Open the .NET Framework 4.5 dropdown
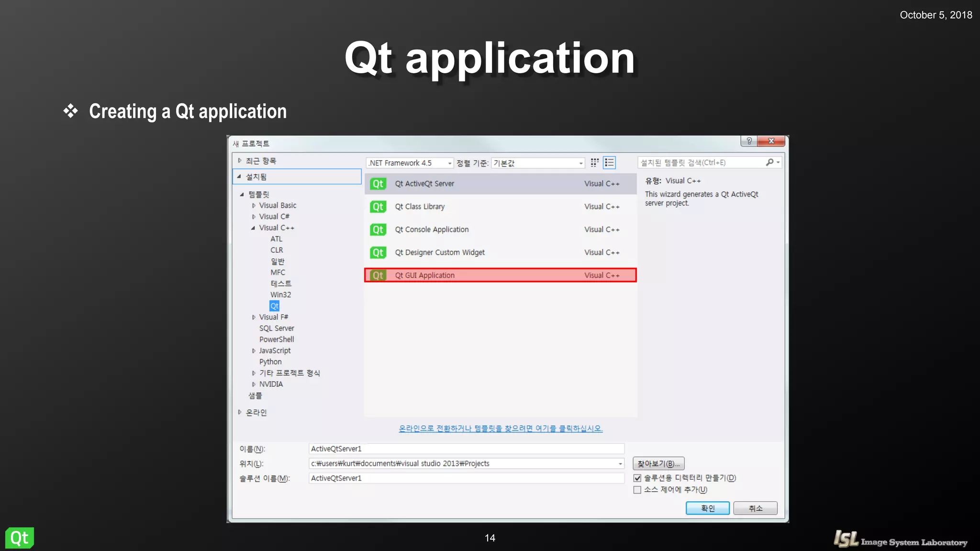This screenshot has height=551, width=980. coord(410,163)
